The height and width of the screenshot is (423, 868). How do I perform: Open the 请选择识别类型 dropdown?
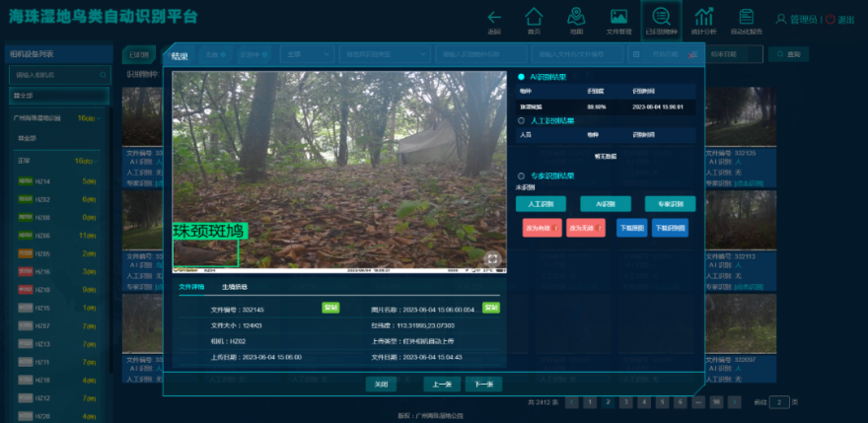[x=386, y=54]
